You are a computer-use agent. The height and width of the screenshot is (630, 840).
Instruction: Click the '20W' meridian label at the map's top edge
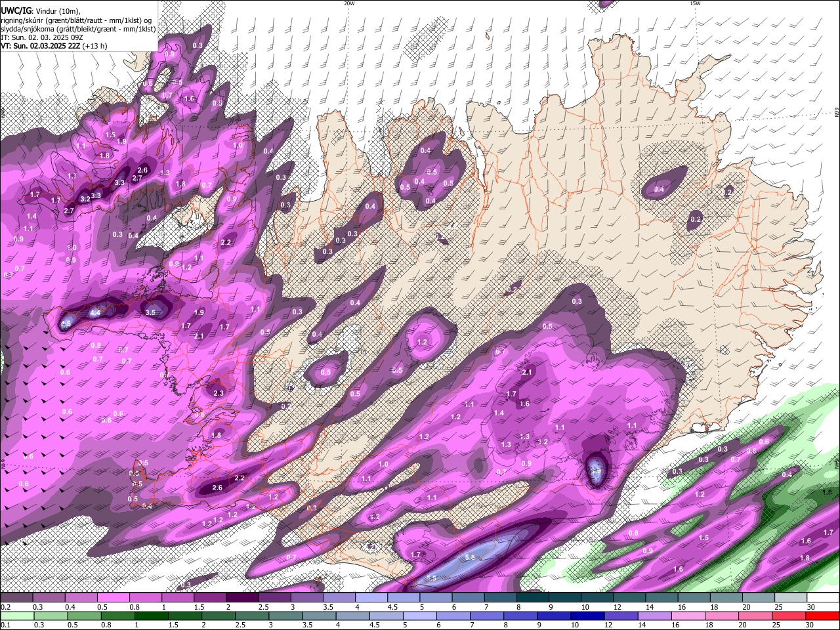click(x=349, y=3)
